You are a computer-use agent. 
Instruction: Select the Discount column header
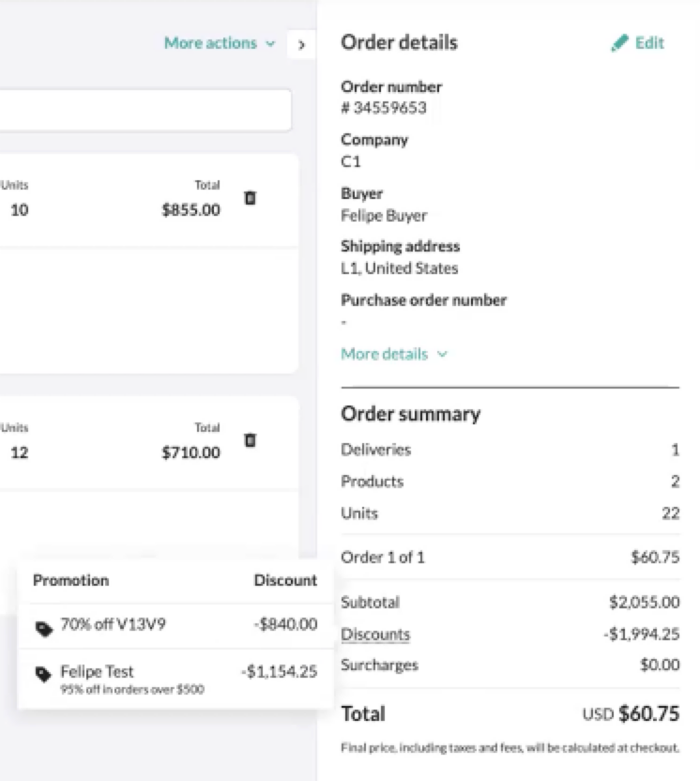[x=285, y=580]
